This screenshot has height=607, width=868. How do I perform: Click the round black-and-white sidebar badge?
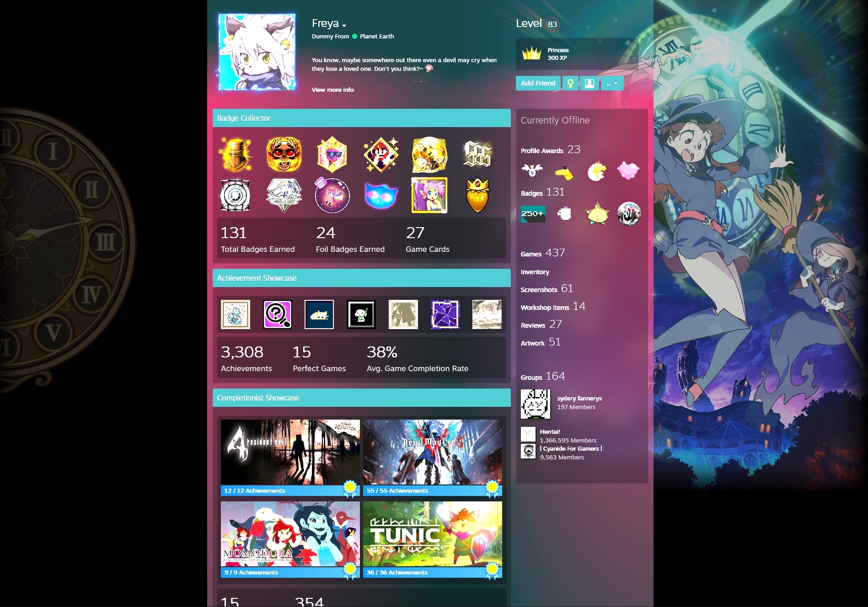[x=629, y=213]
